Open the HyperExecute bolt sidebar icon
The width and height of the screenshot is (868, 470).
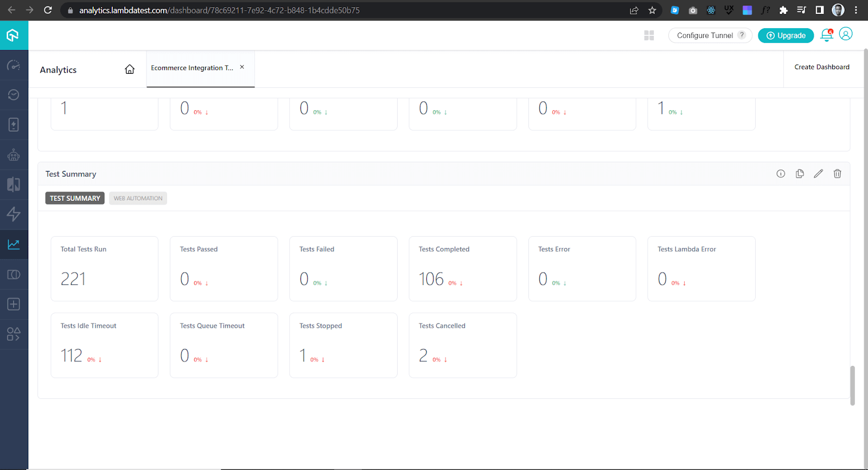(14, 214)
